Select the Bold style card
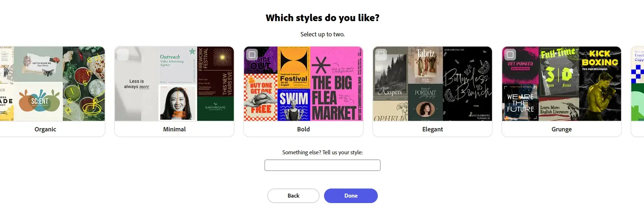644x222 pixels. click(303, 91)
